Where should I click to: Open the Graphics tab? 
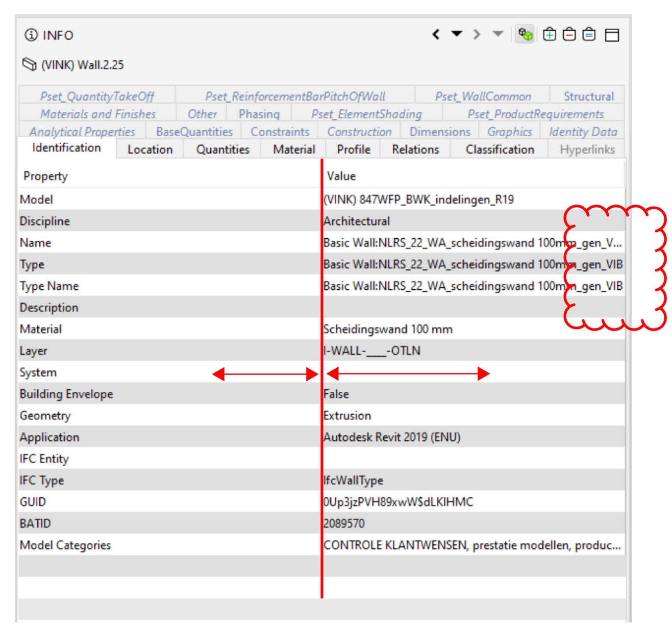pyautogui.click(x=509, y=132)
